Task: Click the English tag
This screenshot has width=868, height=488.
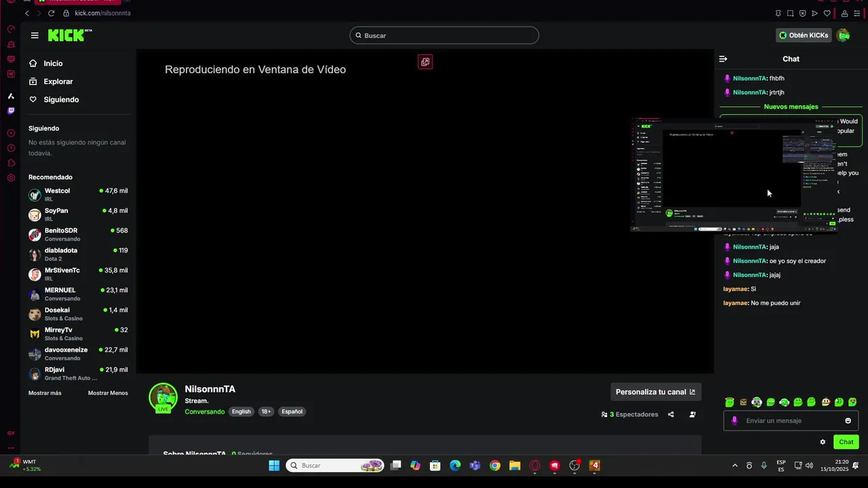Action: pos(241,411)
